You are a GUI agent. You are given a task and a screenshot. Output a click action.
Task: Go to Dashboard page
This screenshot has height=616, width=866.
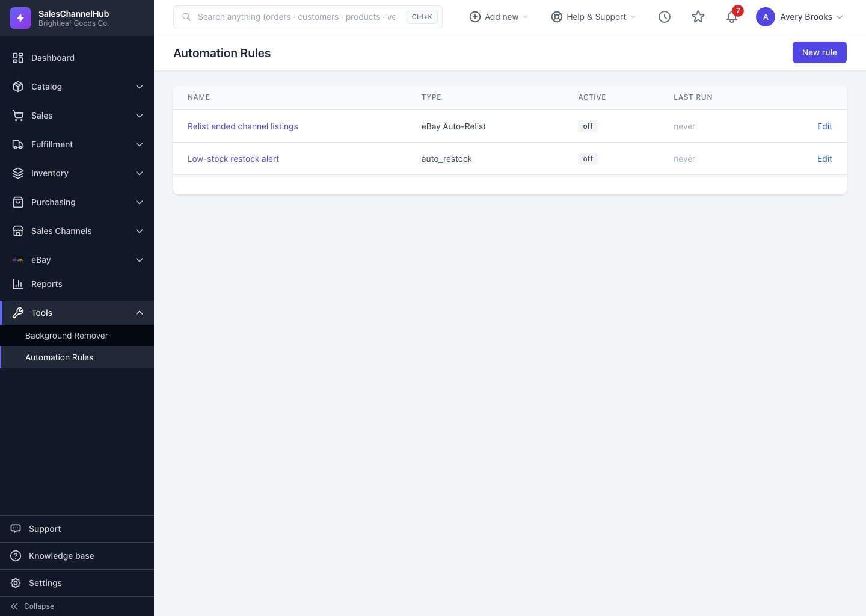77,58
